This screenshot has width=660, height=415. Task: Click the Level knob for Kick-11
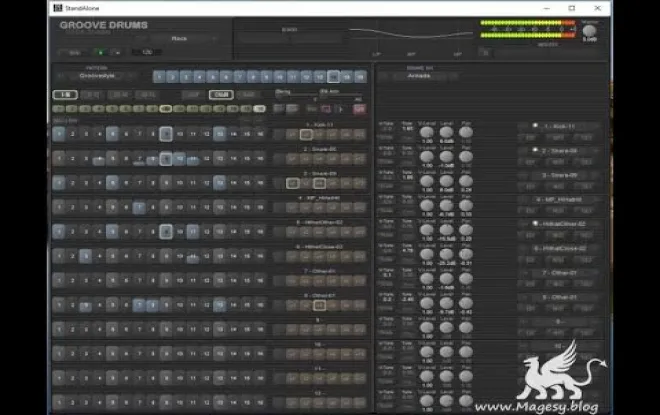click(x=447, y=132)
